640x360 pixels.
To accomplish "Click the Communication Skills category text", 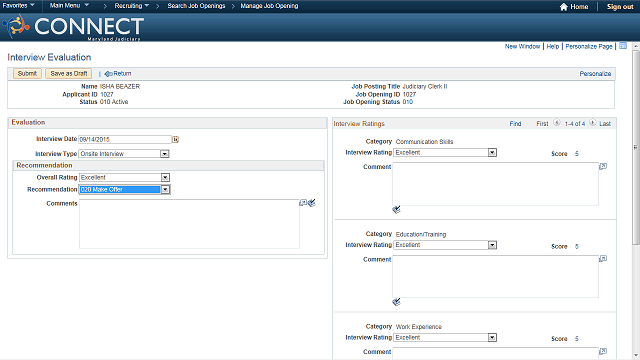I will (x=424, y=142).
